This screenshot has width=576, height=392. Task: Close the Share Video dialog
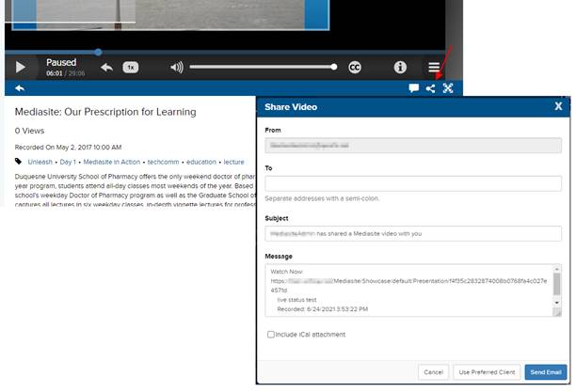(558, 106)
